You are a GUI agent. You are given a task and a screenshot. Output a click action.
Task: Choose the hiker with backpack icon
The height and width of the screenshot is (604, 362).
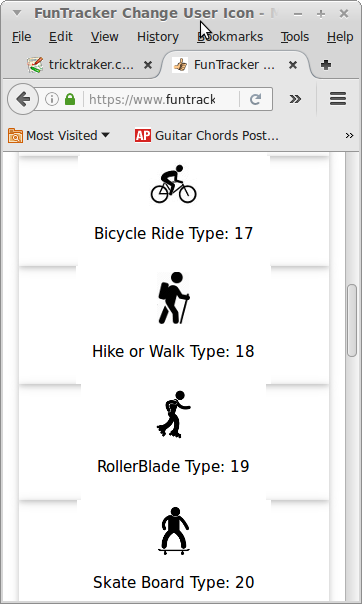click(x=174, y=298)
